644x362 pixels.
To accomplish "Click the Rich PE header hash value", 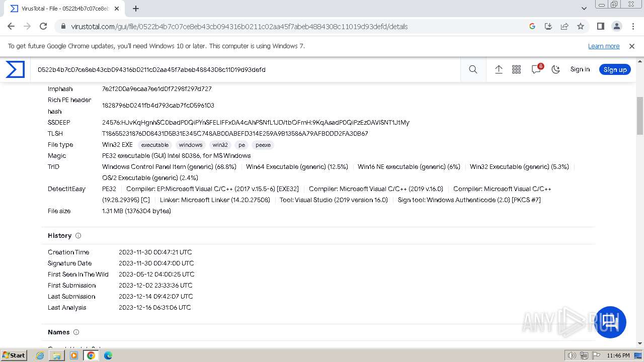I will point(158,106).
